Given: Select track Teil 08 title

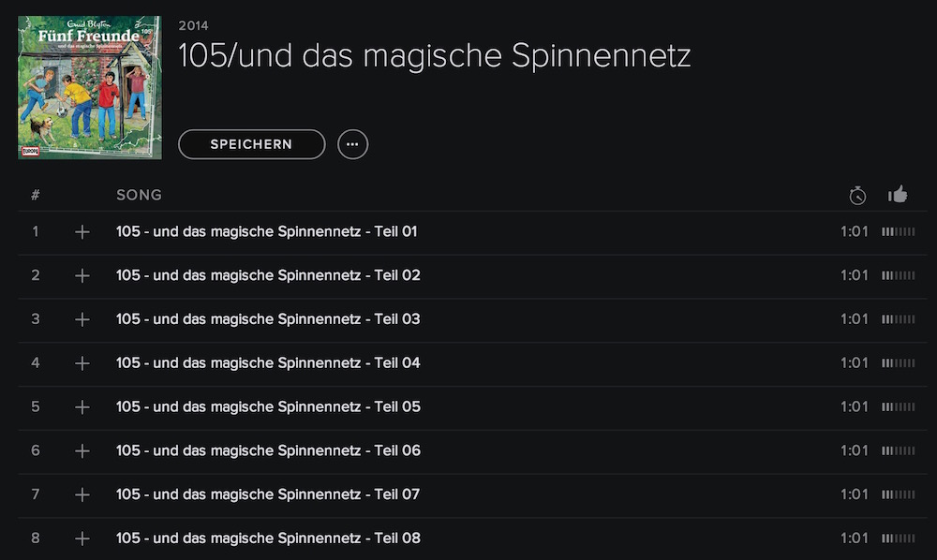Looking at the screenshot, I should (x=268, y=538).
